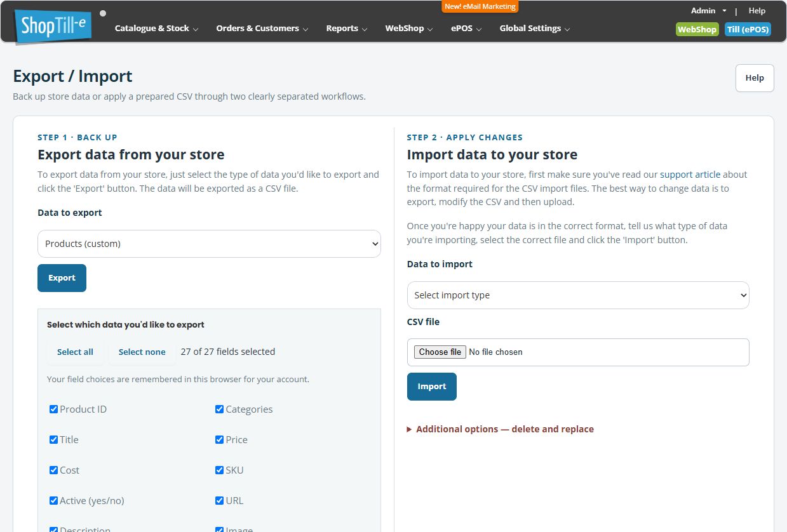Expand the Admin account dropdown
Image resolution: width=787 pixels, height=532 pixels.
pos(708,11)
